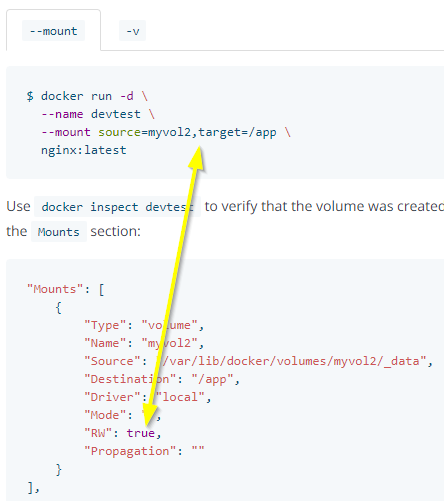The height and width of the screenshot is (501, 444).
Task: Click the "Mode" key in JSON
Action: pyautogui.click(x=105, y=415)
